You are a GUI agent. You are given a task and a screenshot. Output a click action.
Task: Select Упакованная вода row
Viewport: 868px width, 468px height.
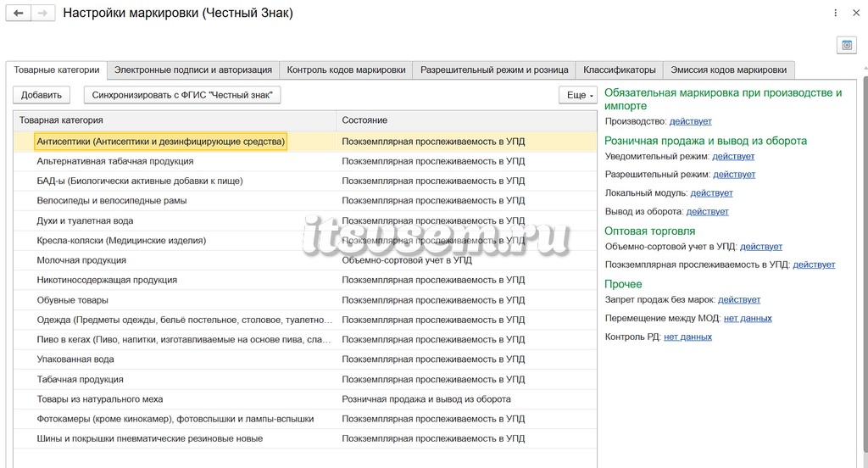pyautogui.click(x=305, y=359)
